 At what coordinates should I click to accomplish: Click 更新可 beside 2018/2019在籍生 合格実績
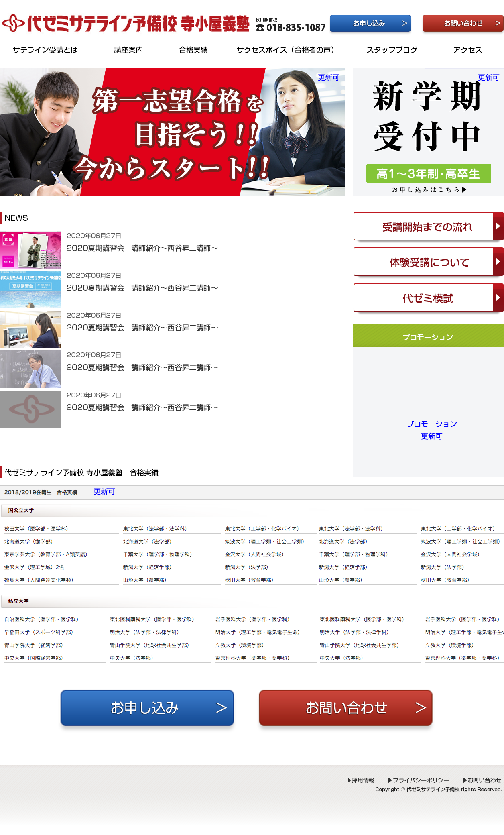(x=104, y=492)
